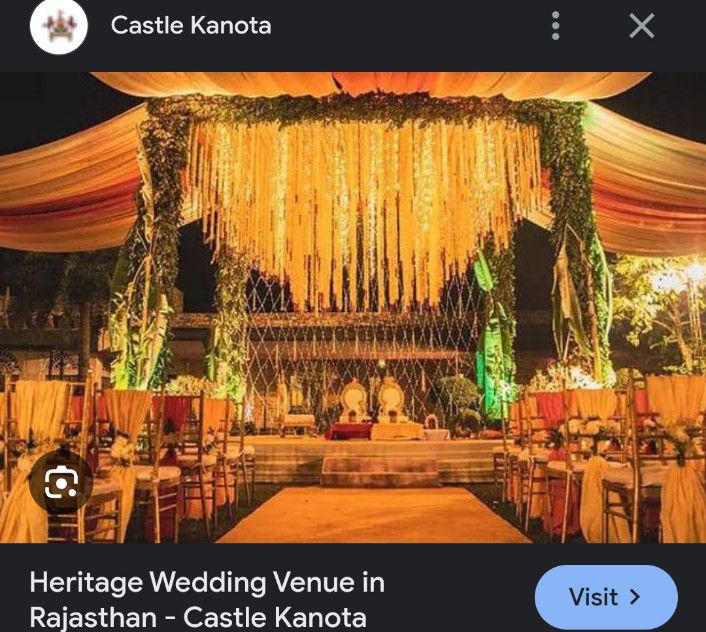Image resolution: width=706 pixels, height=632 pixels.
Task: Click the Castle Kanota header title
Action: (191, 25)
